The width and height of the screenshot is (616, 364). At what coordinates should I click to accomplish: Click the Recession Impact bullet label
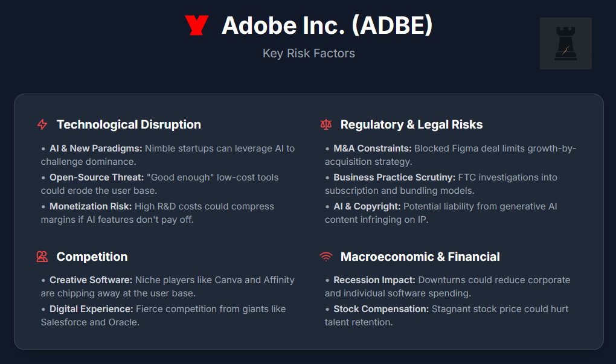(373, 280)
